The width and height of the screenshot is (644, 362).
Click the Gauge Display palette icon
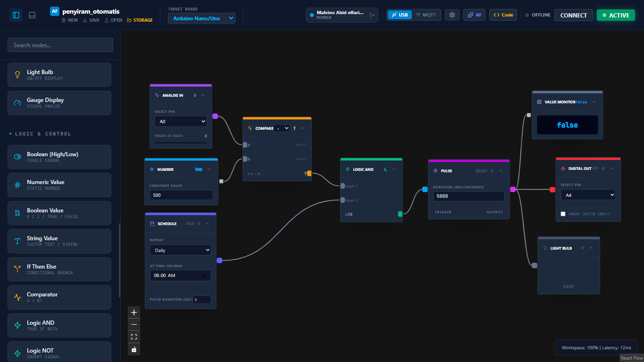tap(17, 103)
